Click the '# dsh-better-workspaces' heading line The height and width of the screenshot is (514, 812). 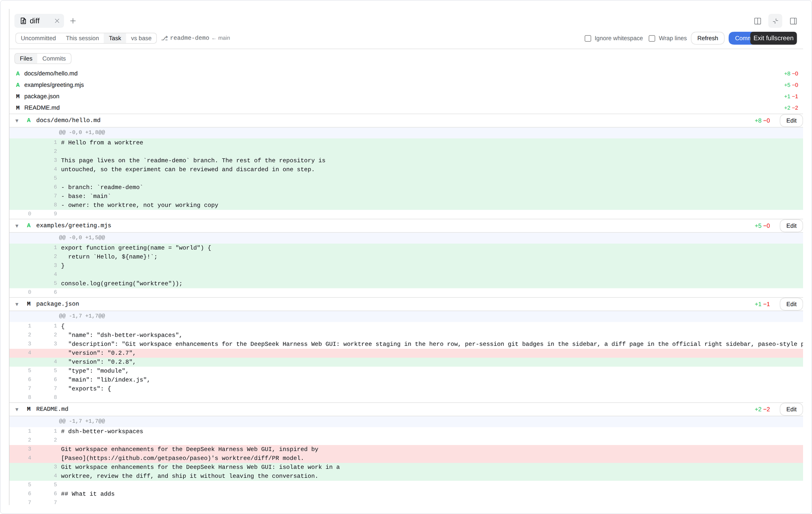coord(406,432)
